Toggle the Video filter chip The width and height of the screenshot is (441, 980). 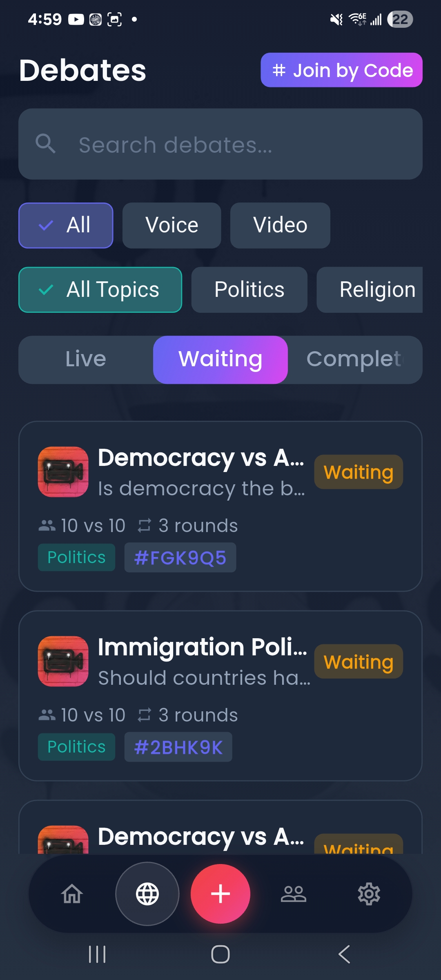tap(280, 225)
